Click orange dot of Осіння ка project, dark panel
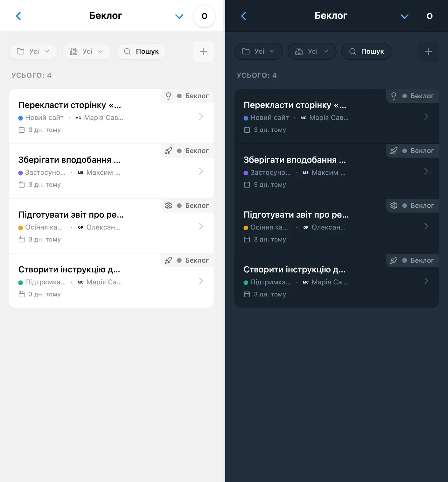 click(x=246, y=228)
